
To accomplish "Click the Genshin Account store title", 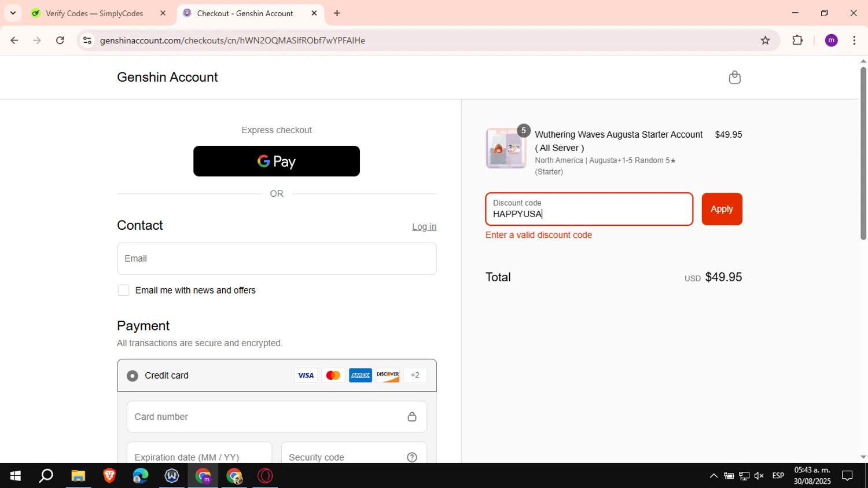I will 167,77.
